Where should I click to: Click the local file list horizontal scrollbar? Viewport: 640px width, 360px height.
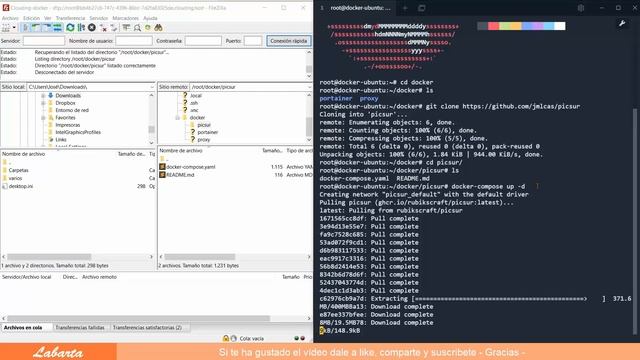click(x=78, y=257)
